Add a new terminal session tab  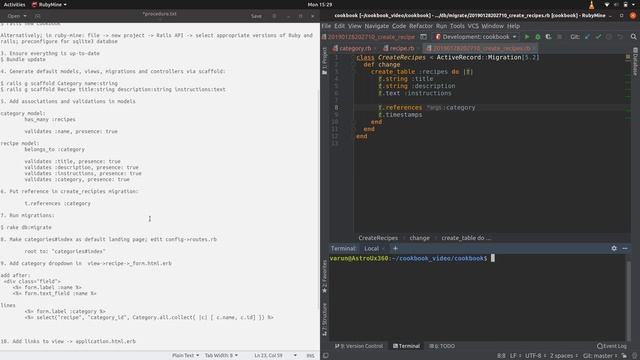pyautogui.click(x=395, y=248)
